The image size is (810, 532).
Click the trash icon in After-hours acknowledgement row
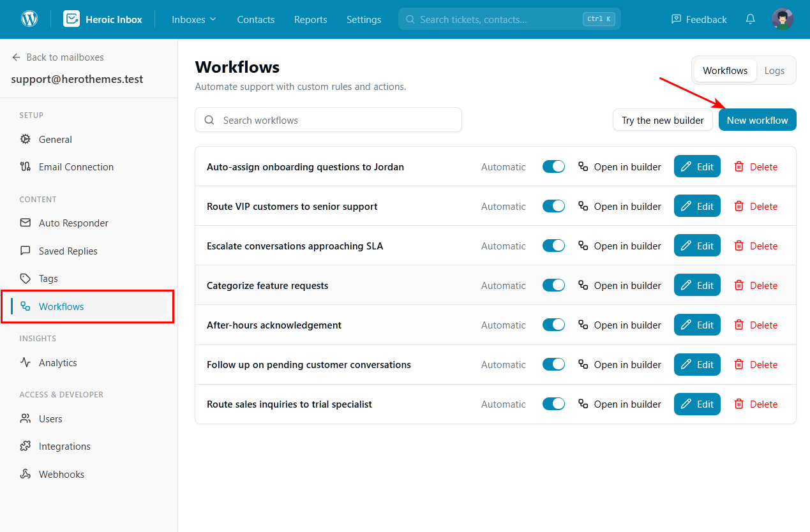tap(739, 325)
